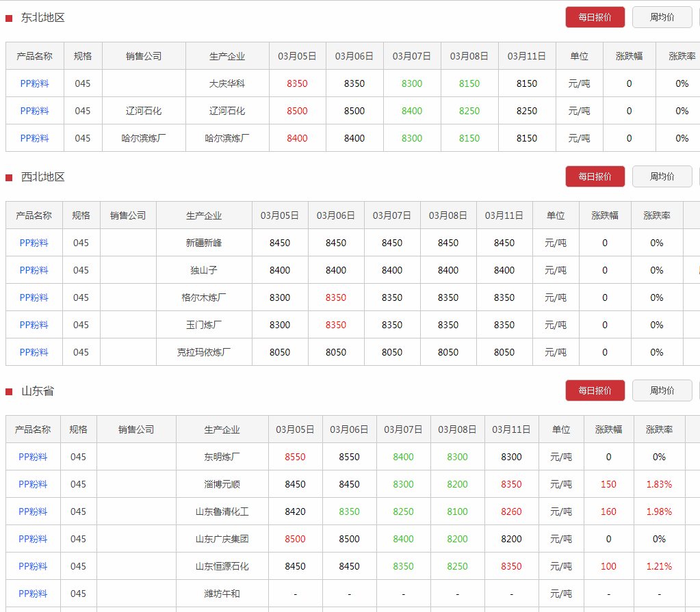This screenshot has height=612, width=700.
Task: Click 03月07日 header in 山东省 table
Action: tap(403, 429)
